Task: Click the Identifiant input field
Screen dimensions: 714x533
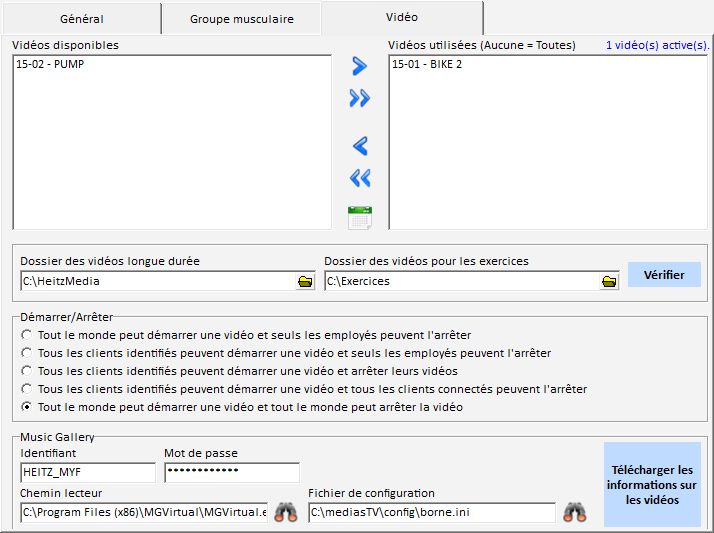Action: point(87,473)
